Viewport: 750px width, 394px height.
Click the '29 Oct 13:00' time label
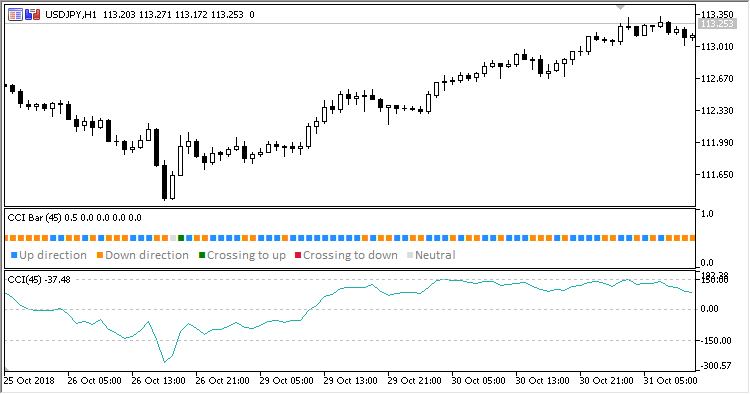point(351,381)
